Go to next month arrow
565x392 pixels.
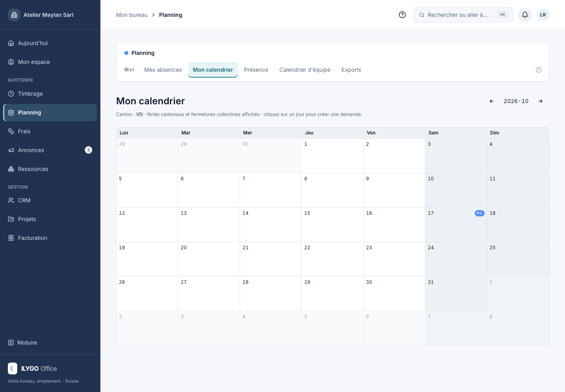click(541, 101)
